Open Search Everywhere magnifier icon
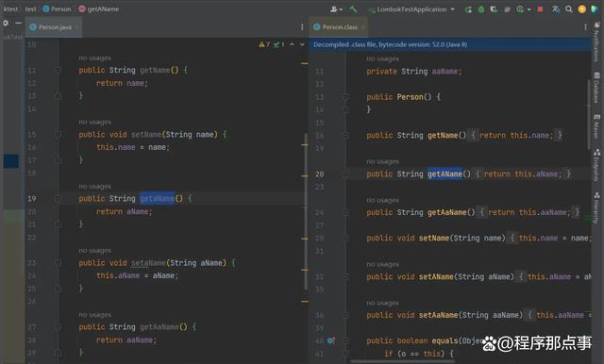Viewport: 604px width, 364px height. (x=568, y=9)
